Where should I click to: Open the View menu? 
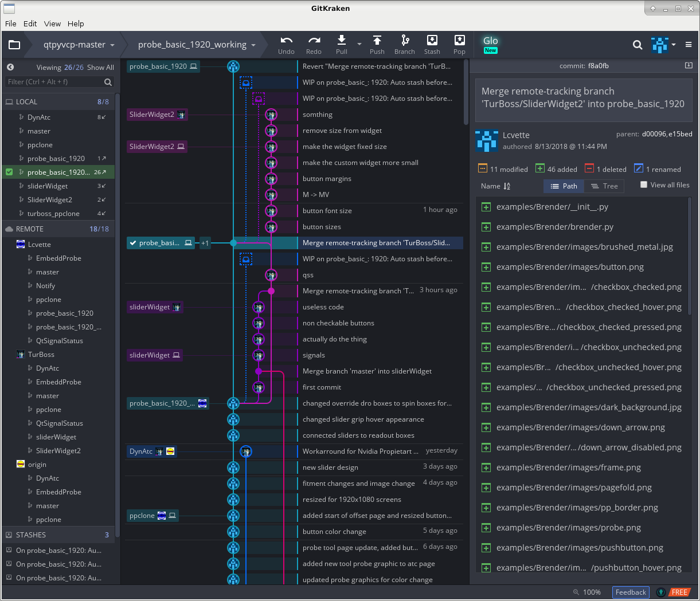(x=52, y=23)
